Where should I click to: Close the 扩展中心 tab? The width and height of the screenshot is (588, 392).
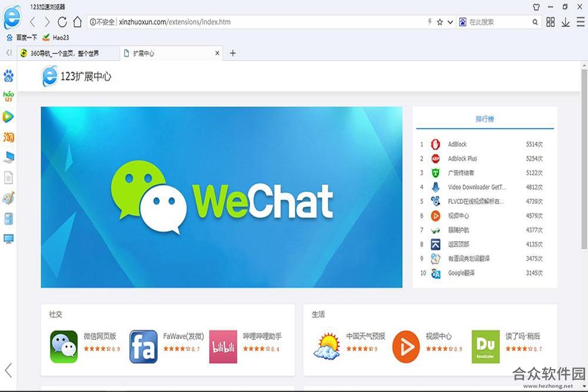(x=217, y=54)
